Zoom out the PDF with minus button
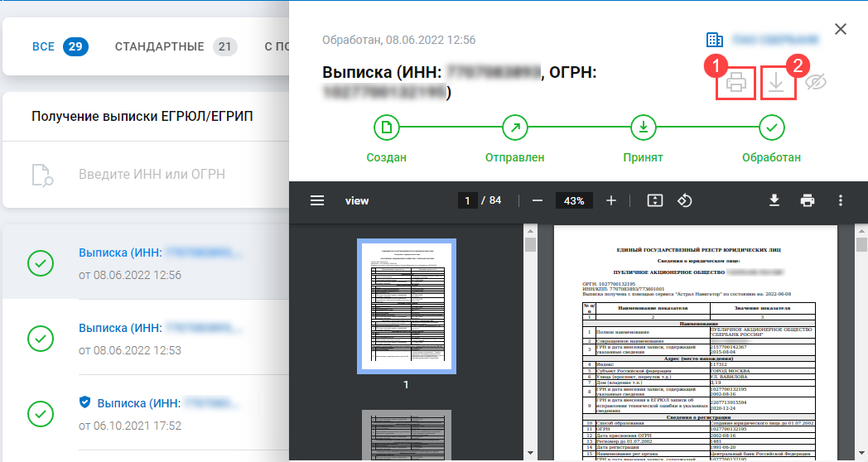Image resolution: width=868 pixels, height=462 pixels. point(538,200)
